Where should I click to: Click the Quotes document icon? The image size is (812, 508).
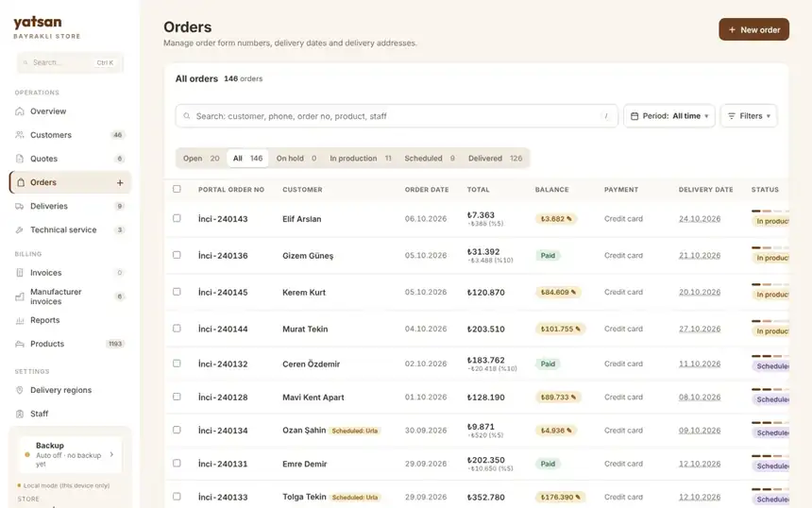(x=20, y=159)
